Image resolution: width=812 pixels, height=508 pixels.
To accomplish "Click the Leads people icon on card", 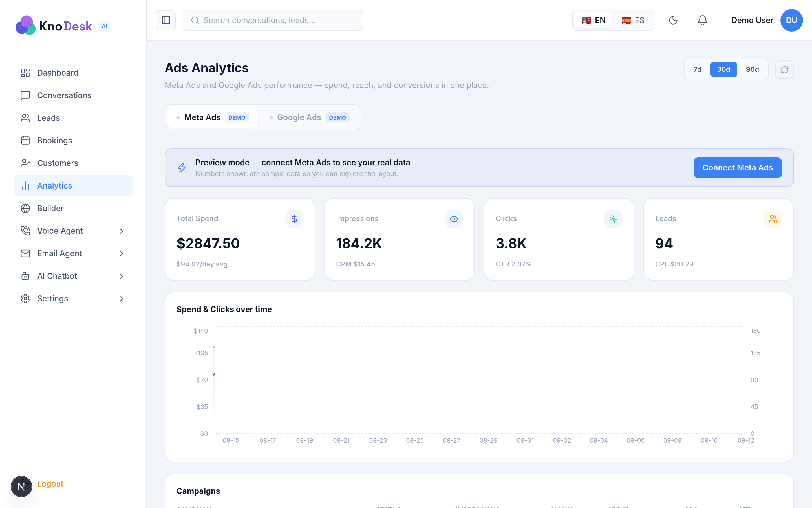I will pos(773,219).
